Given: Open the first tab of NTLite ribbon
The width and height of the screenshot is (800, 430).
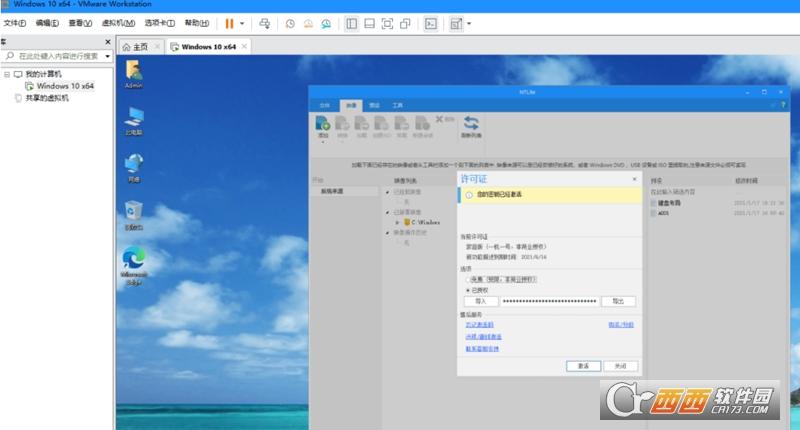Looking at the screenshot, I should [x=324, y=105].
